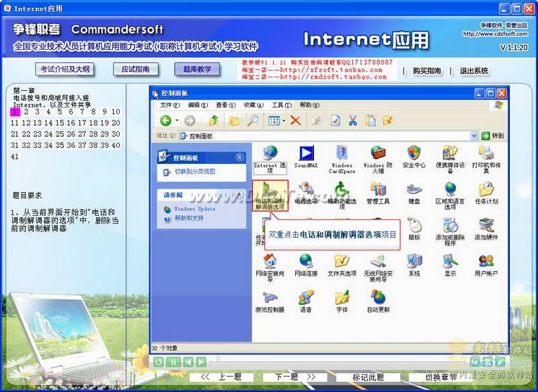This screenshot has width=538, height=392.
Task: Expand the address bar dropdown
Action: point(474,136)
